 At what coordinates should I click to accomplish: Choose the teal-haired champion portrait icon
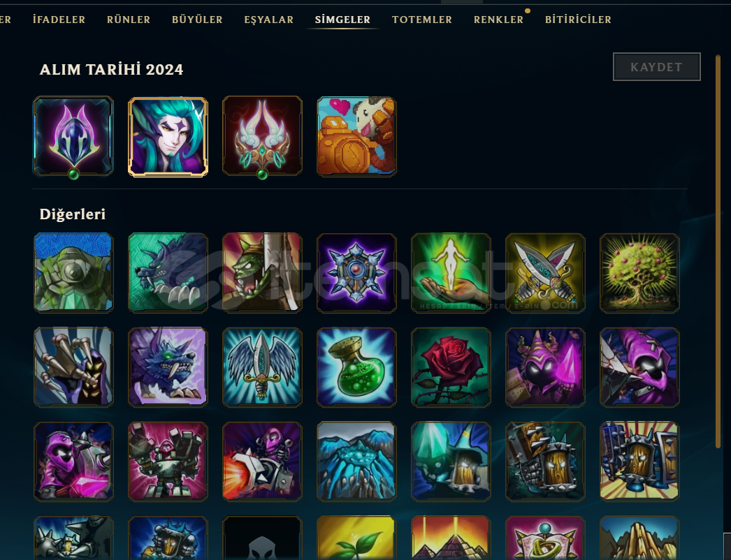click(x=168, y=136)
